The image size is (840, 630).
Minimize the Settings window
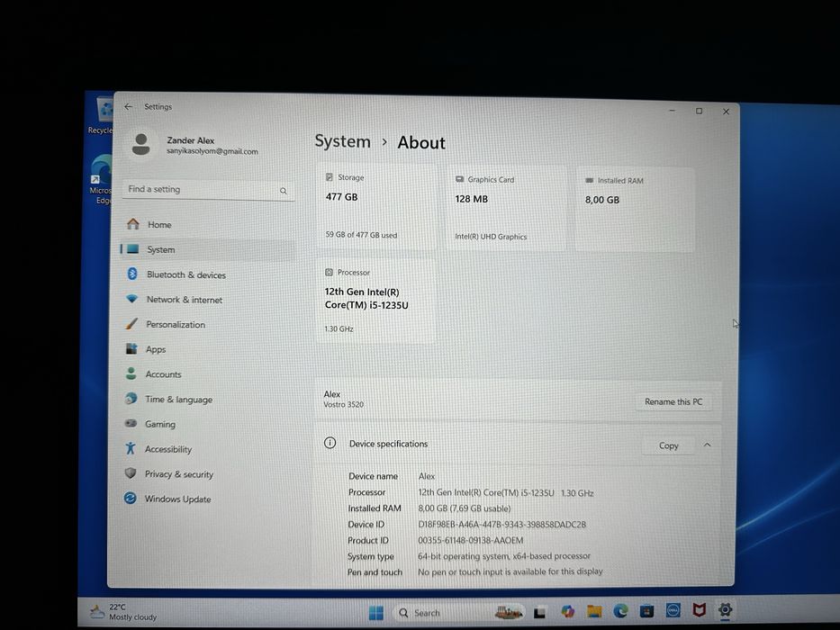[x=673, y=111]
